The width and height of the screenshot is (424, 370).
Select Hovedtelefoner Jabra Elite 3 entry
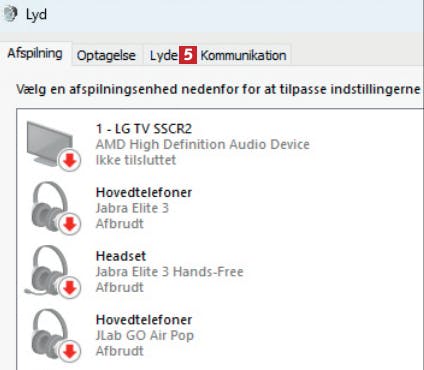220,208
